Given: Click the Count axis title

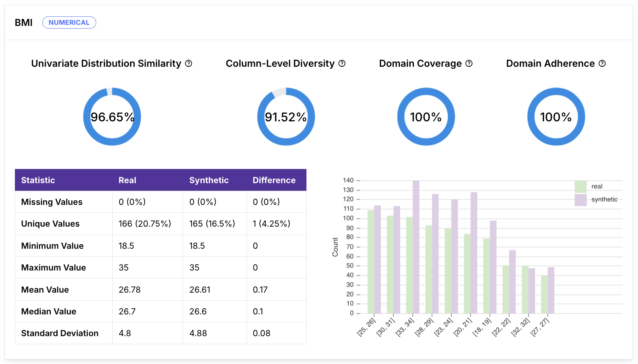Looking at the screenshot, I should point(335,247).
